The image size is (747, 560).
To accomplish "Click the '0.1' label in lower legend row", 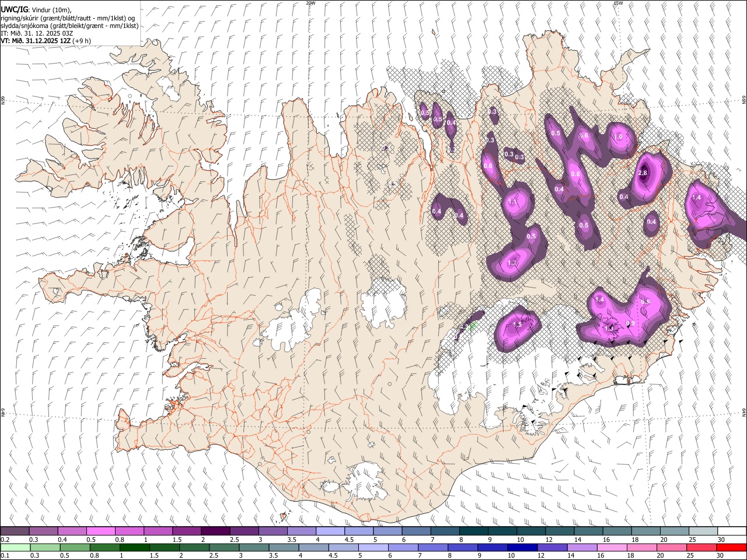I will 5,555.
